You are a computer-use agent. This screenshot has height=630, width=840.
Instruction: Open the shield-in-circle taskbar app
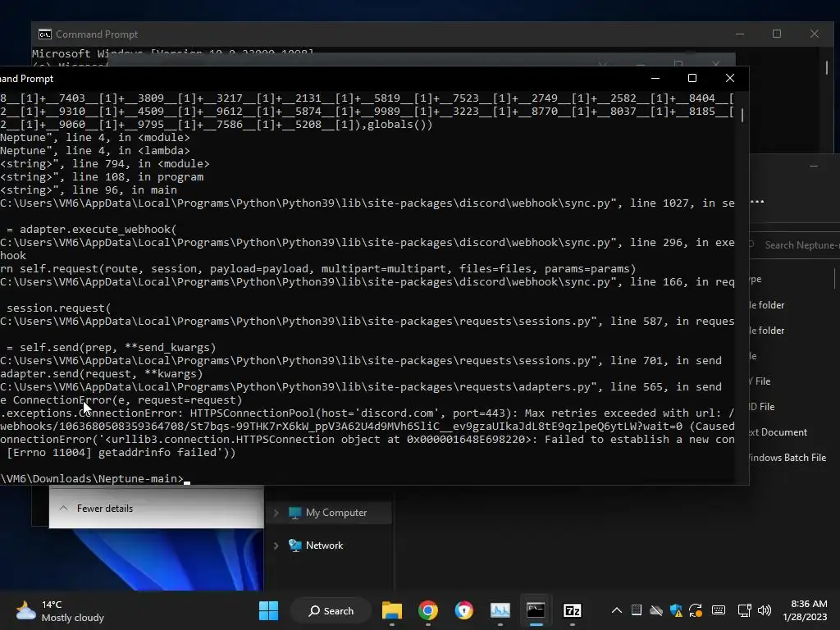point(464,610)
